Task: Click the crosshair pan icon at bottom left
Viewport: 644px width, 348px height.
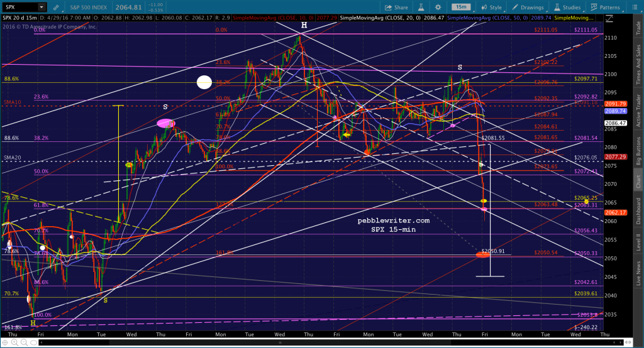Action: click(5, 342)
